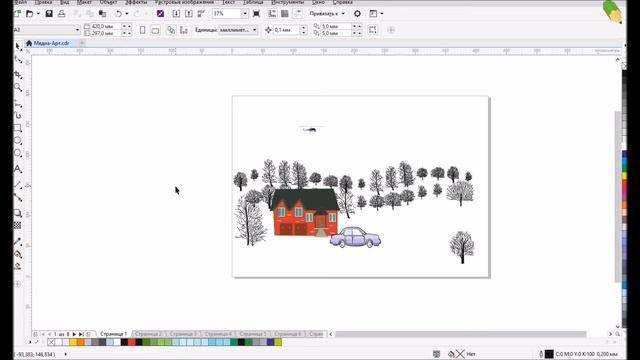Select the Color Eyedropper tool
Screen dimensions: 640x360
pyautogui.click(x=18, y=241)
